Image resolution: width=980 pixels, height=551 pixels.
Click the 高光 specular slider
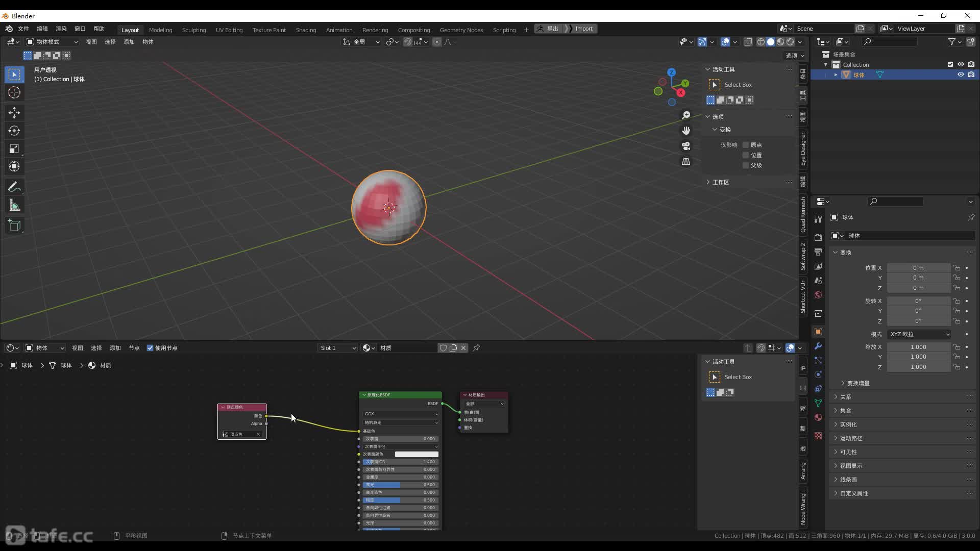pos(401,485)
